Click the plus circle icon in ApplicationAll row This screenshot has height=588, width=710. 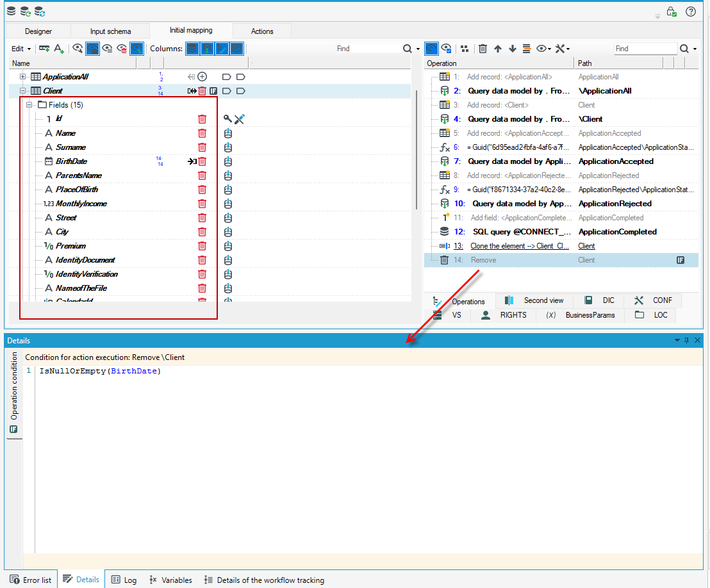202,77
